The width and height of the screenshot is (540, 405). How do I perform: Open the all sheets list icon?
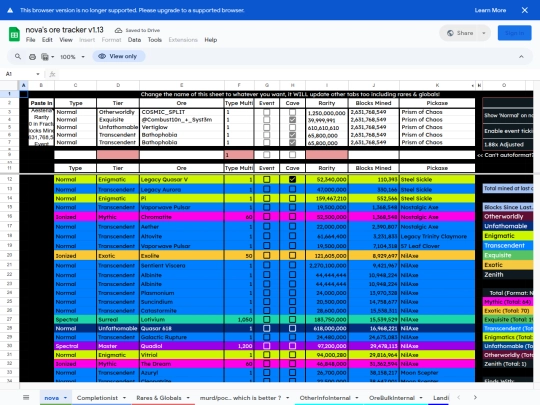tap(26, 397)
